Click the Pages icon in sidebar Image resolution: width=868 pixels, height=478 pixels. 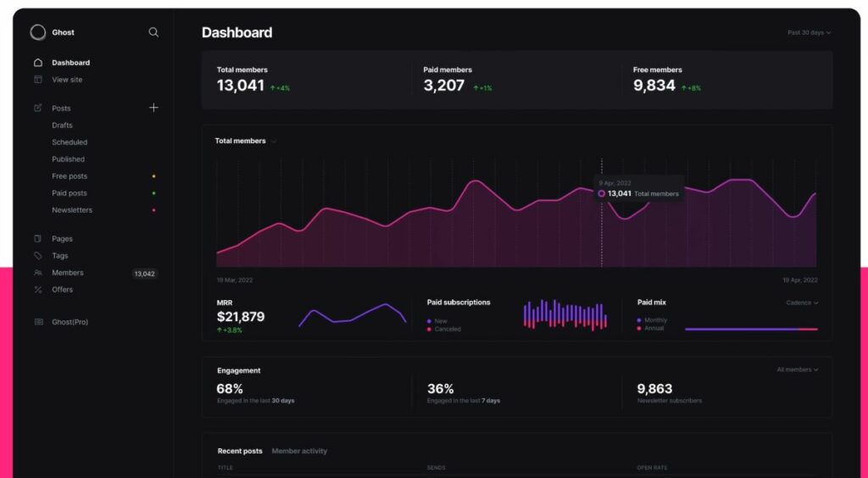37,238
